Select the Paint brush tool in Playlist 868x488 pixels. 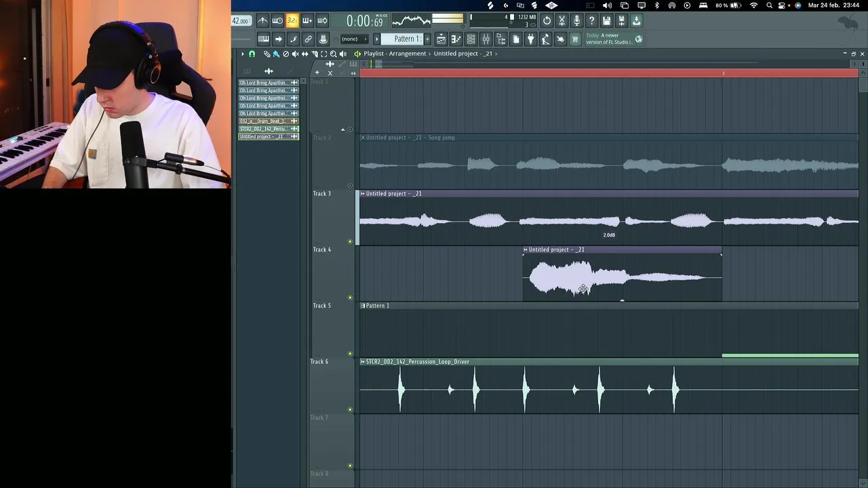276,54
